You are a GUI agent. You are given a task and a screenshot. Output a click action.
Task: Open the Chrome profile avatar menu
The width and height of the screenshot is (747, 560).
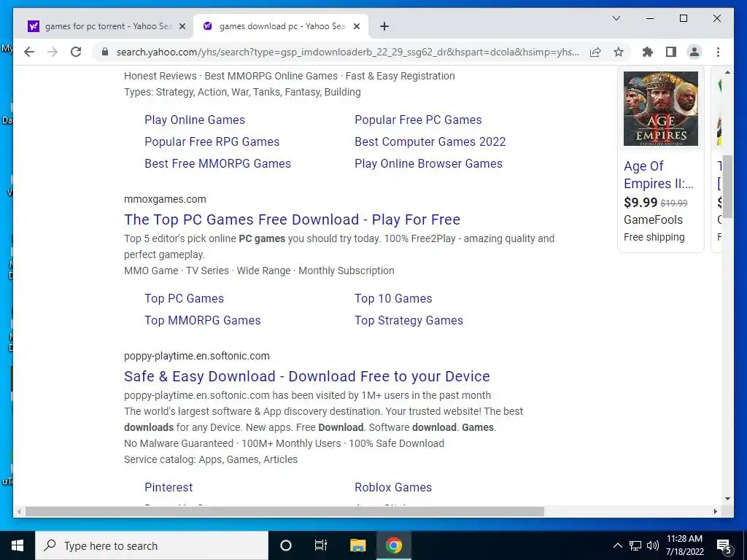point(694,52)
